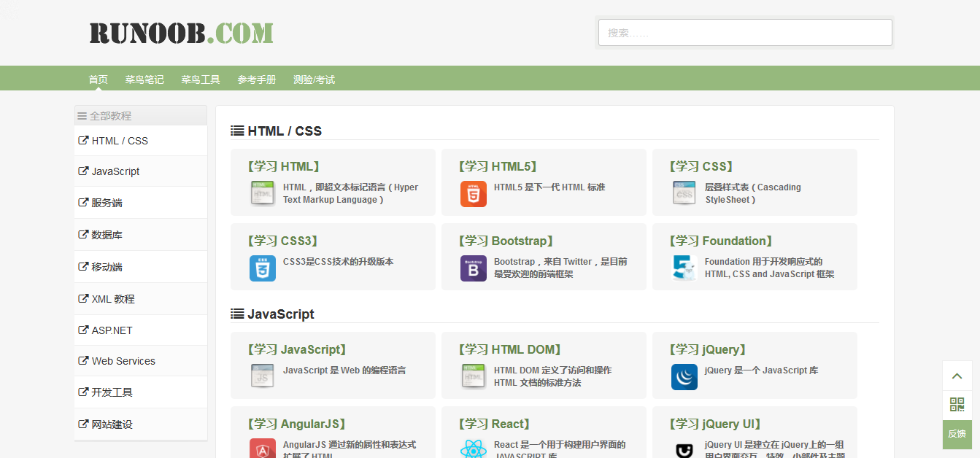The height and width of the screenshot is (458, 980).
Task: Select 开发工具 in the sidebar
Action: point(141,392)
